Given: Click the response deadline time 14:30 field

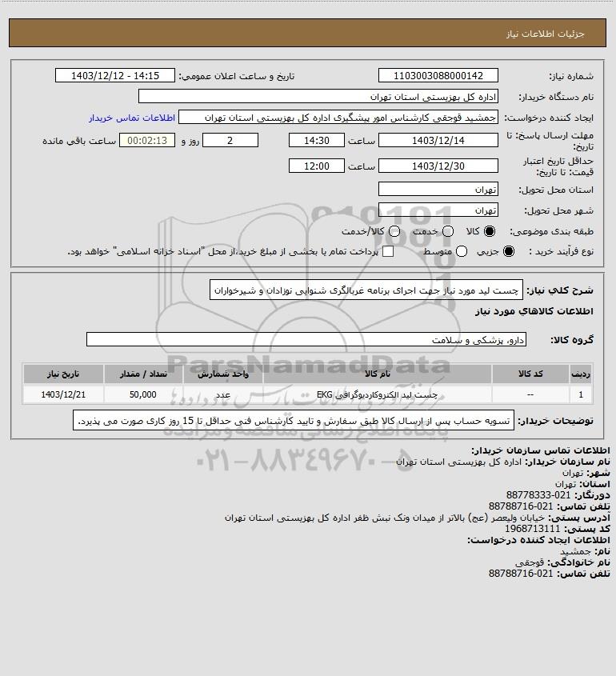Looking at the screenshot, I should point(317,141).
